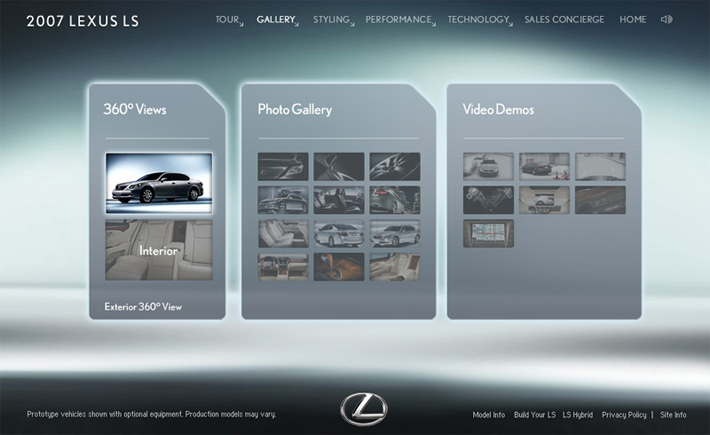This screenshot has width=710, height=435.
Task: Open the Technology menu
Action: click(479, 20)
